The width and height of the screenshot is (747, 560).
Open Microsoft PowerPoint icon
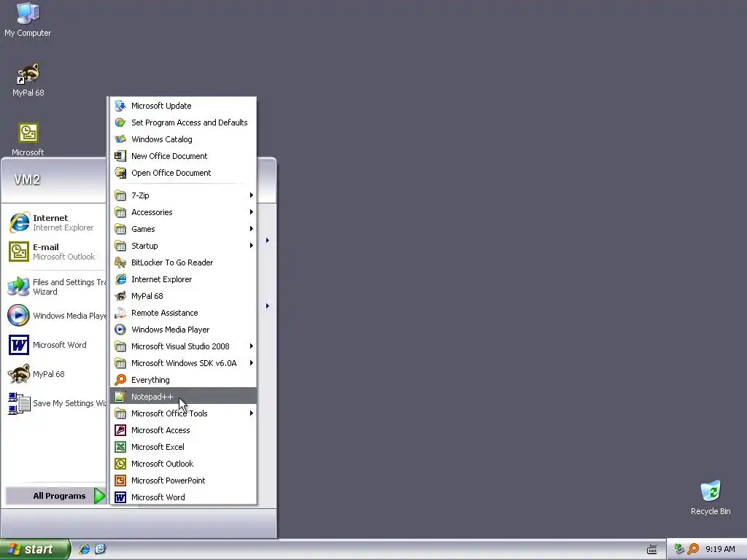pos(120,481)
